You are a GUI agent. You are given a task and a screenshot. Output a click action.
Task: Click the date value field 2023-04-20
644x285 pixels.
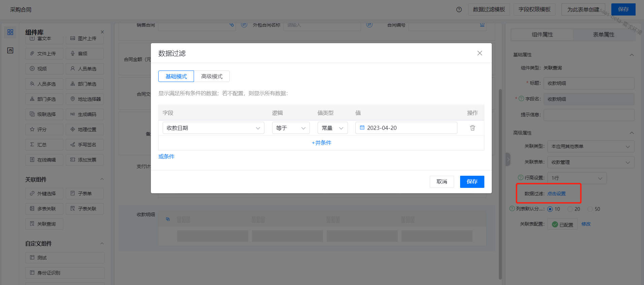tap(406, 128)
